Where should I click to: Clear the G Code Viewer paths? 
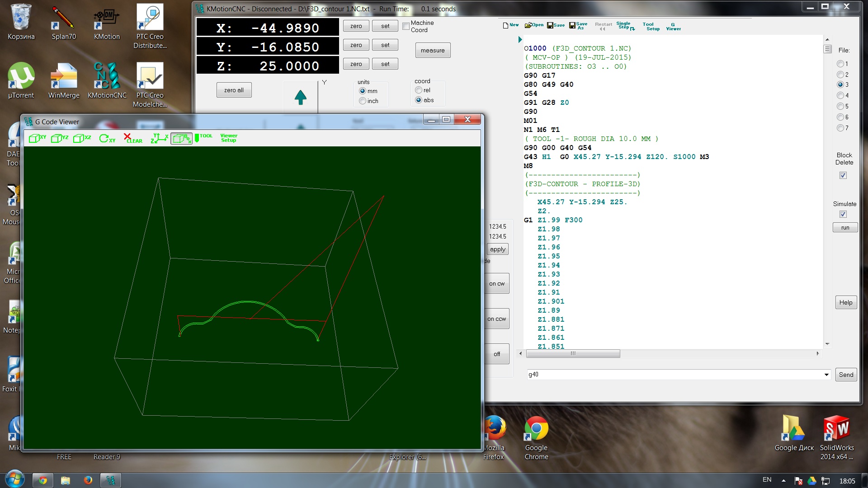(x=132, y=138)
